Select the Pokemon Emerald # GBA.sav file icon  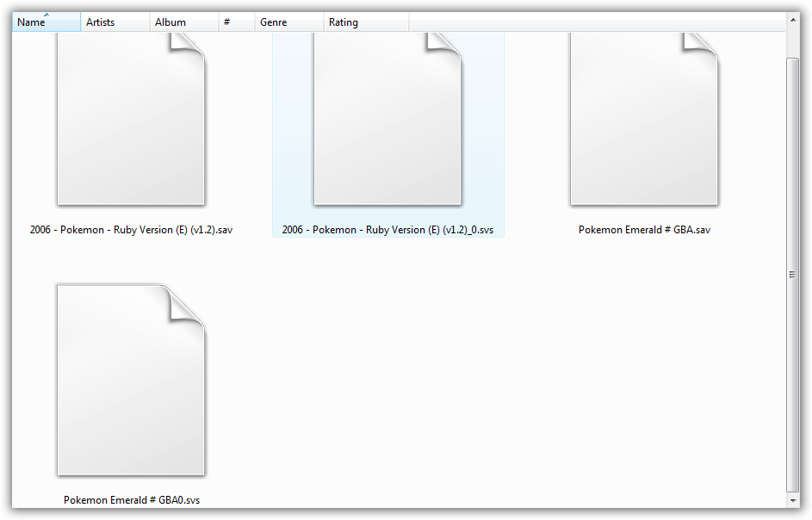pyautogui.click(x=644, y=119)
